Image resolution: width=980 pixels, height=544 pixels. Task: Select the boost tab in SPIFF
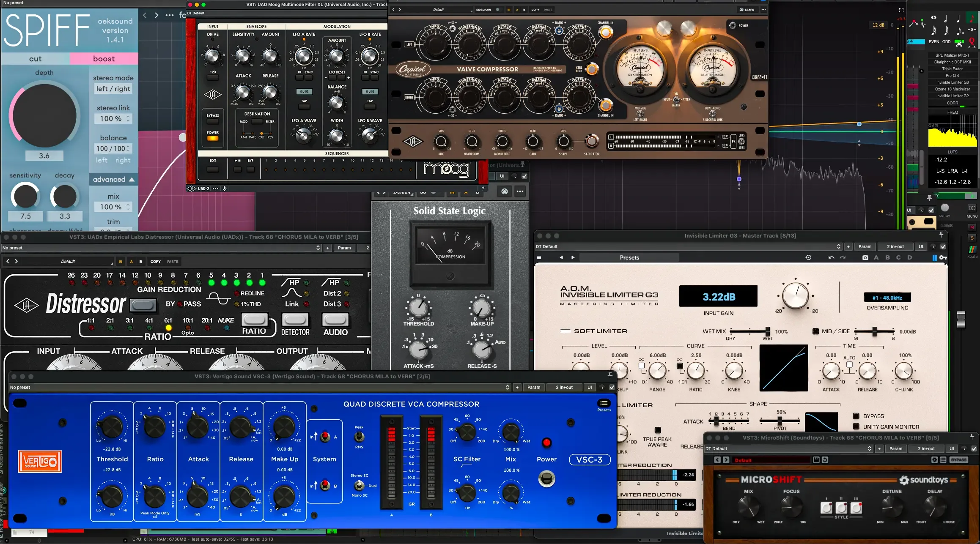pyautogui.click(x=104, y=59)
